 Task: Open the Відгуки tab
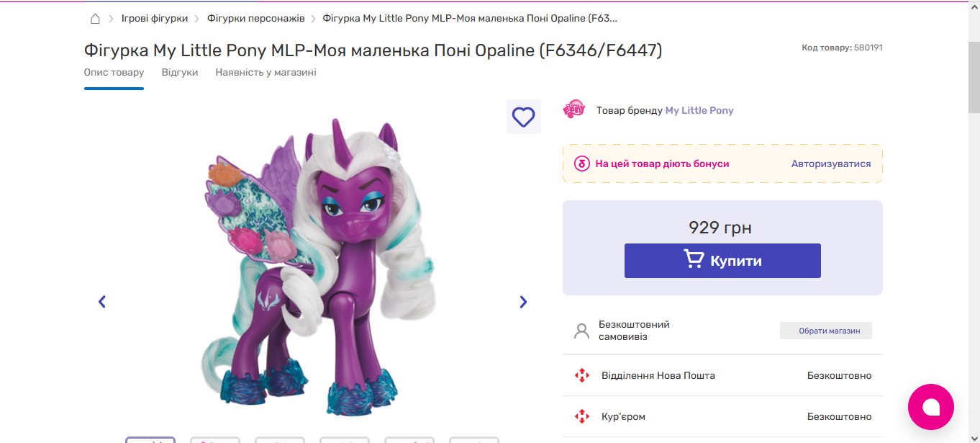pos(180,73)
